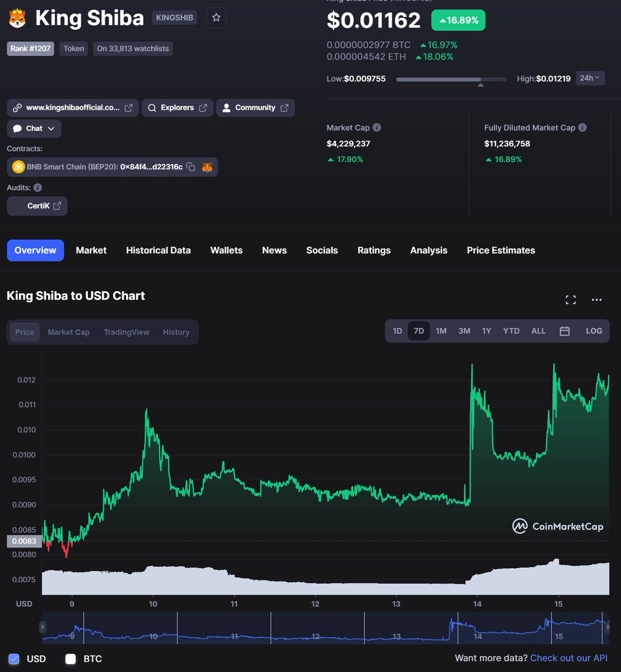621x672 pixels.
Task: Click the $4,229,237 market cap value
Action: 348,144
